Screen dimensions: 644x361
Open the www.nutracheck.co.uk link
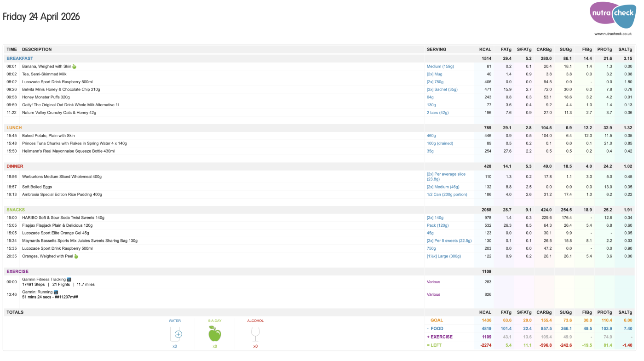coord(613,34)
